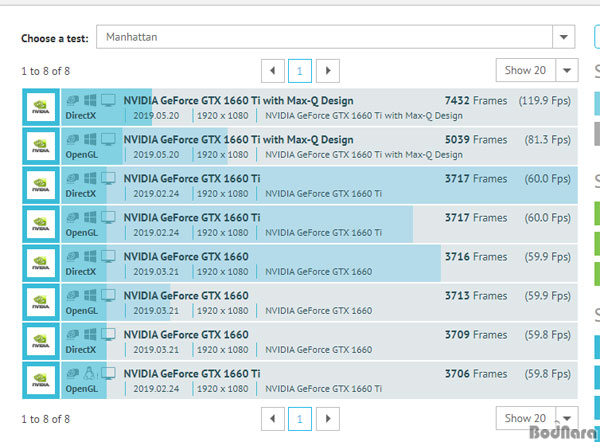Open the GTX 1660 Ti Max-Q result with 7432 Frames
Screen dimensions: 600x442
238,101
